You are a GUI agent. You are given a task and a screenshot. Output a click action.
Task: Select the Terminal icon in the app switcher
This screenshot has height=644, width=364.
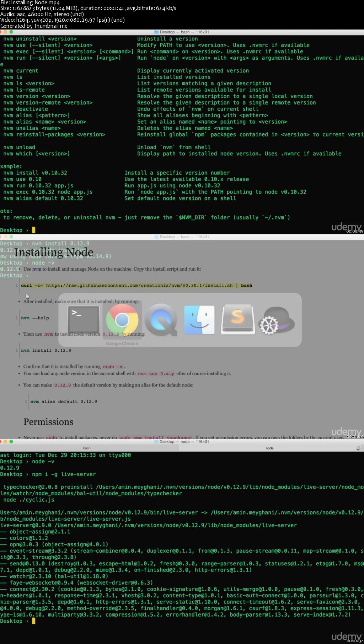[84, 319]
